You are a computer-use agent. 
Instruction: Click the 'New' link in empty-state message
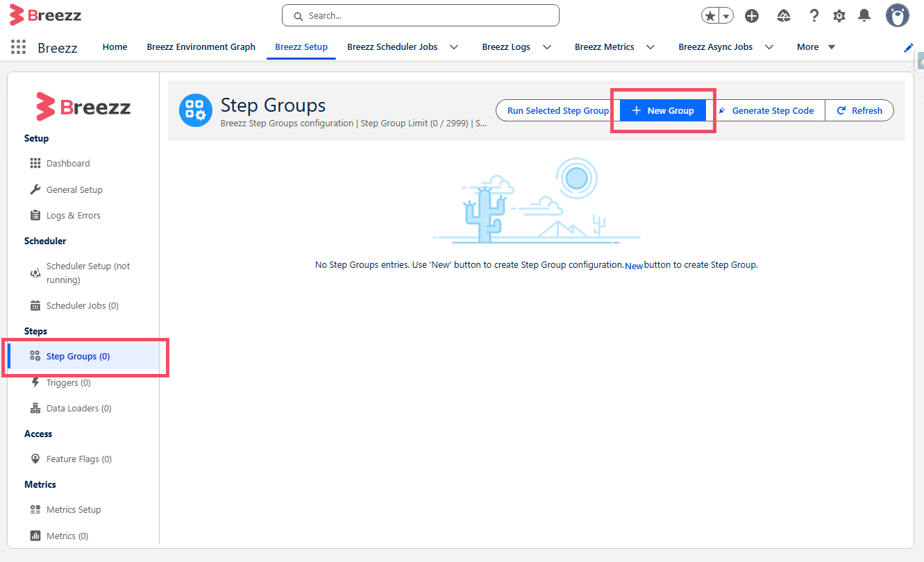tap(634, 266)
